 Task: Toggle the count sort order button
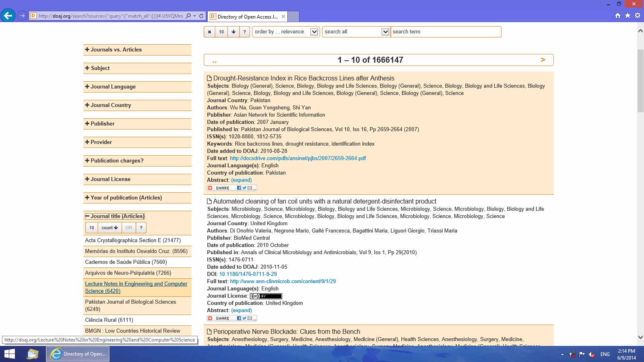(109, 228)
